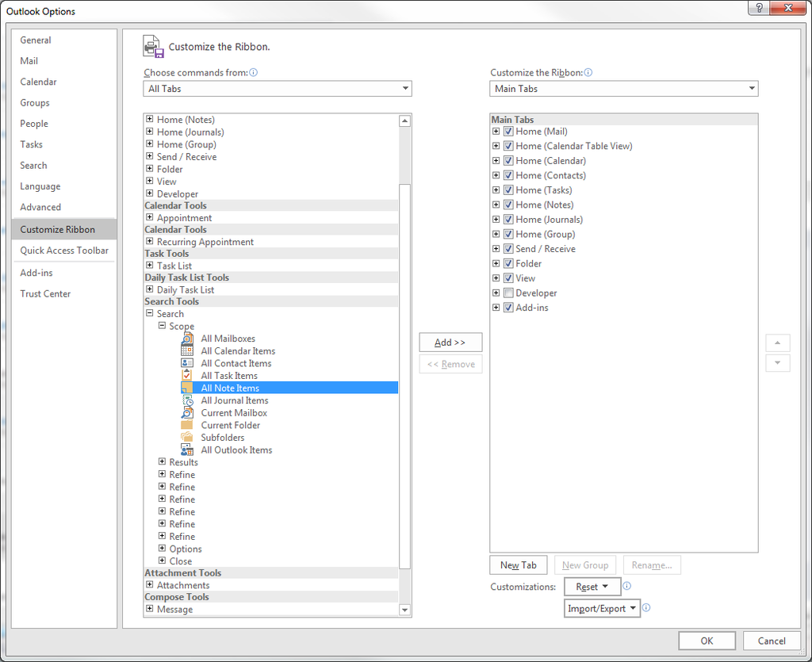
Task: Select the All Journal Items icon
Action: point(187,400)
